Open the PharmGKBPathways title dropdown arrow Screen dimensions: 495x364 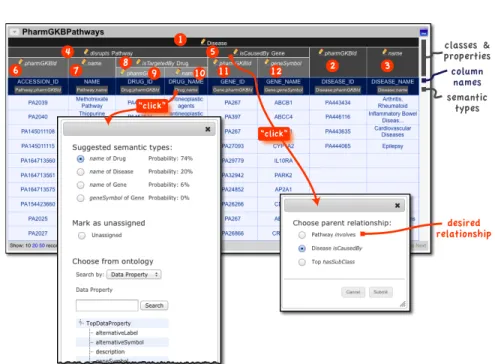[14, 32]
